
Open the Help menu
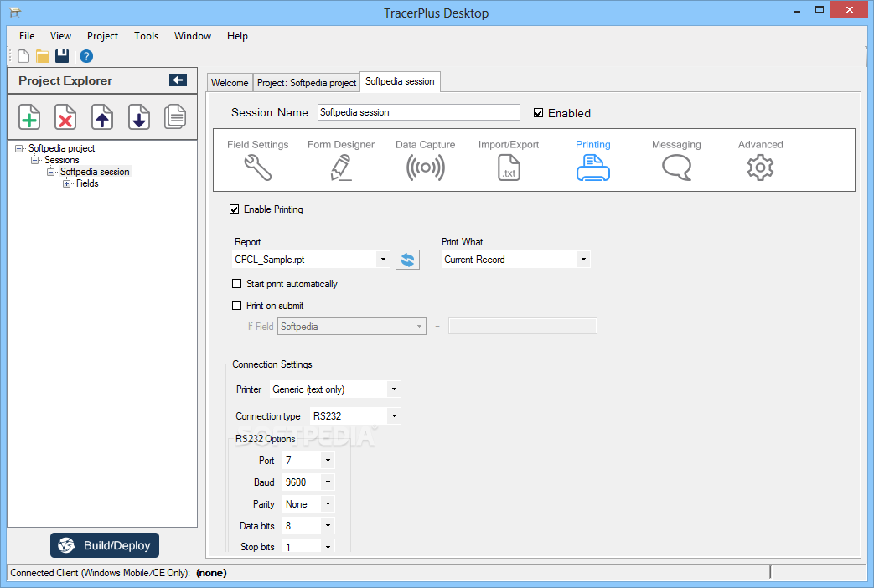click(x=237, y=36)
